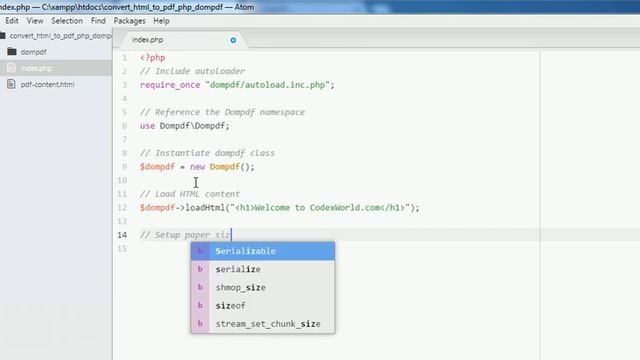Click the modified dot on index.php tab
640x360 pixels.
pos(233,40)
